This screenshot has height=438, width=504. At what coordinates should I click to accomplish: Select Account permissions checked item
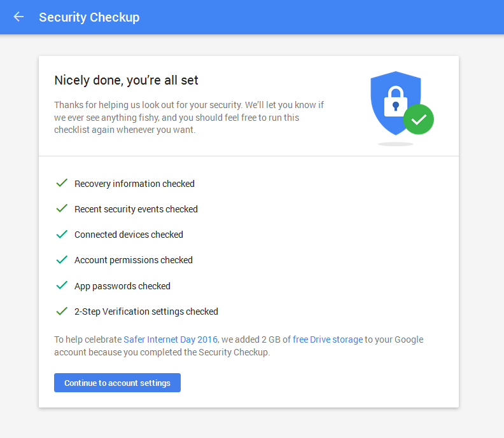133,260
